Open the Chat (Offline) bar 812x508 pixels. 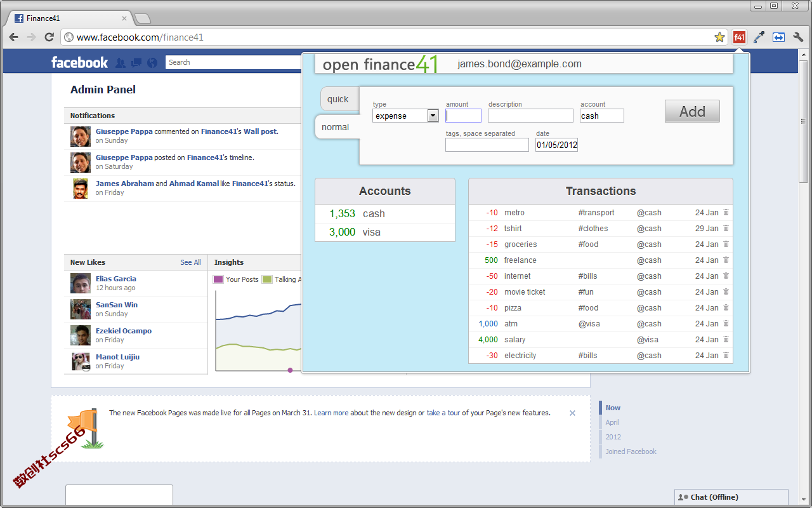pyautogui.click(x=731, y=497)
